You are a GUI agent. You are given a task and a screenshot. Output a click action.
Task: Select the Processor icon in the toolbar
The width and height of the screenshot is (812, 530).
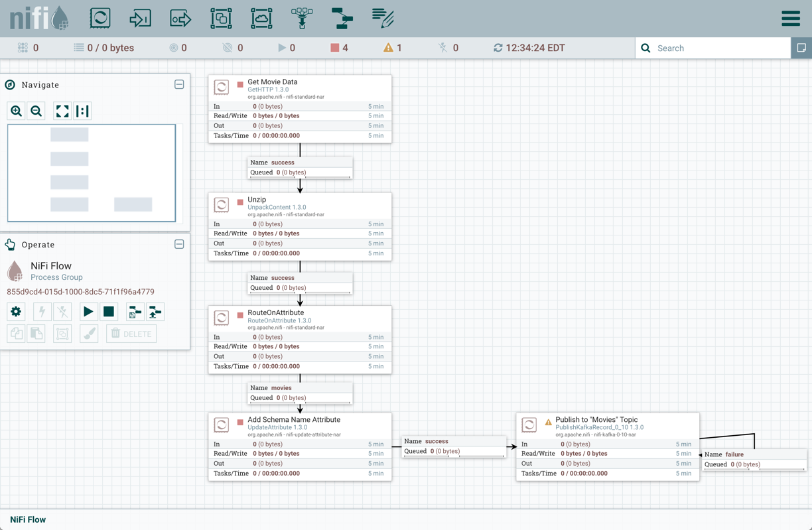click(x=100, y=18)
